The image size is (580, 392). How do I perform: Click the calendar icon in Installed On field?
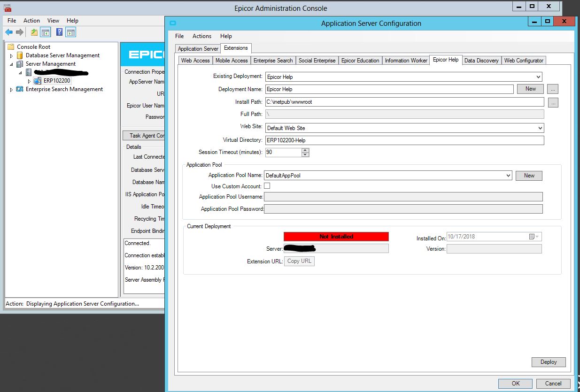tap(532, 237)
